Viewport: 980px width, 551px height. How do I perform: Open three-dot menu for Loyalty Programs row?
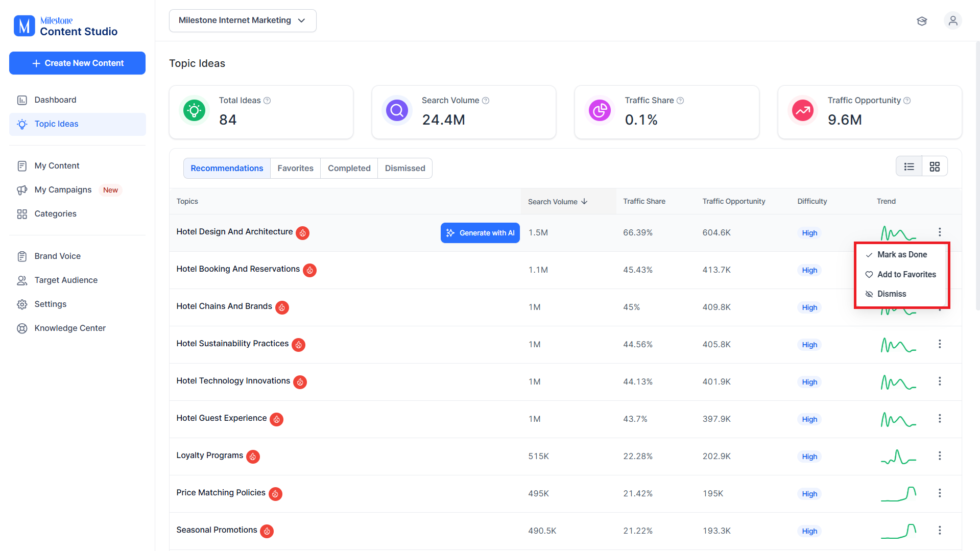940,456
